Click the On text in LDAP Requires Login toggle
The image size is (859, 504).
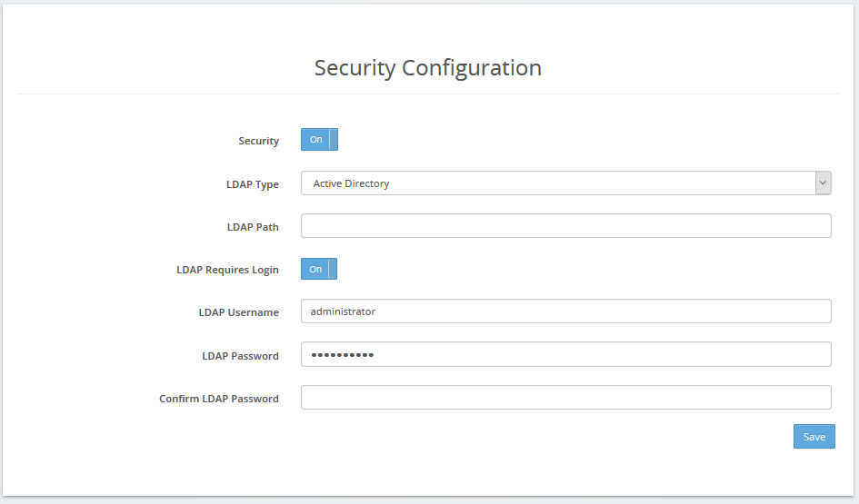(315, 269)
